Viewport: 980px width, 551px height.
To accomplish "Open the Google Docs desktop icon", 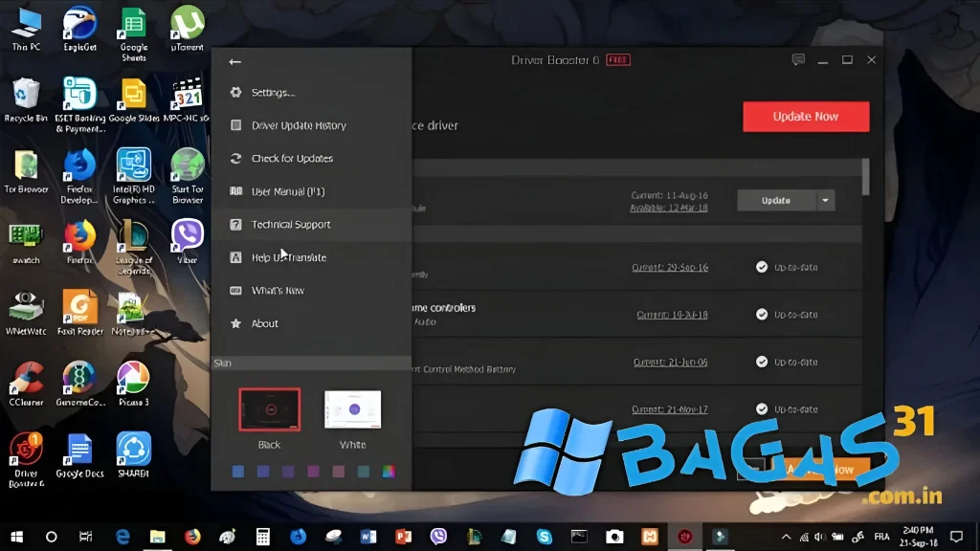I will (80, 456).
